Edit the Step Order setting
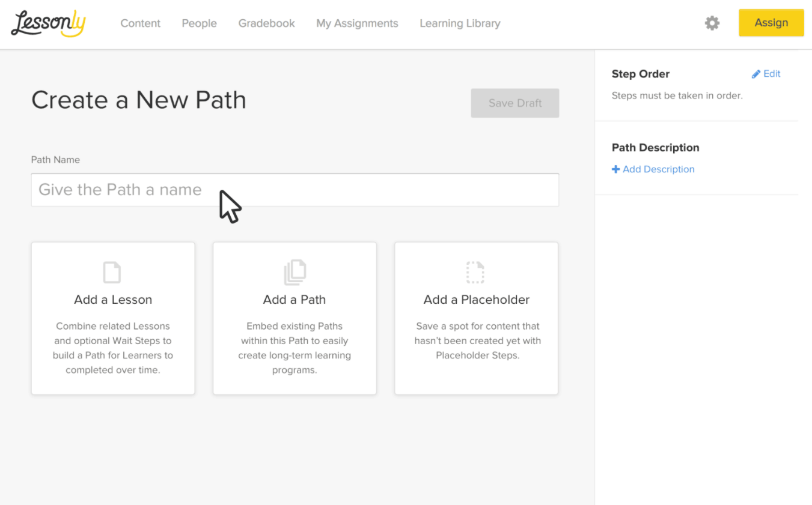 pyautogui.click(x=766, y=74)
